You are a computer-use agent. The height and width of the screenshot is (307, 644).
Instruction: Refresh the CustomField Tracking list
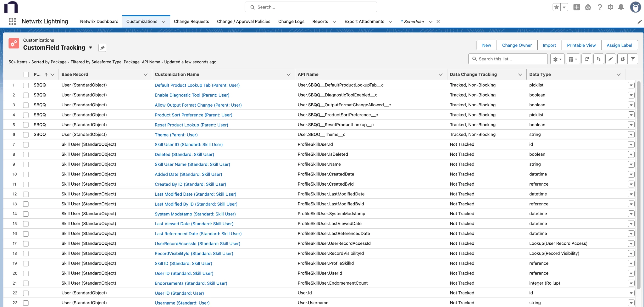tap(587, 59)
